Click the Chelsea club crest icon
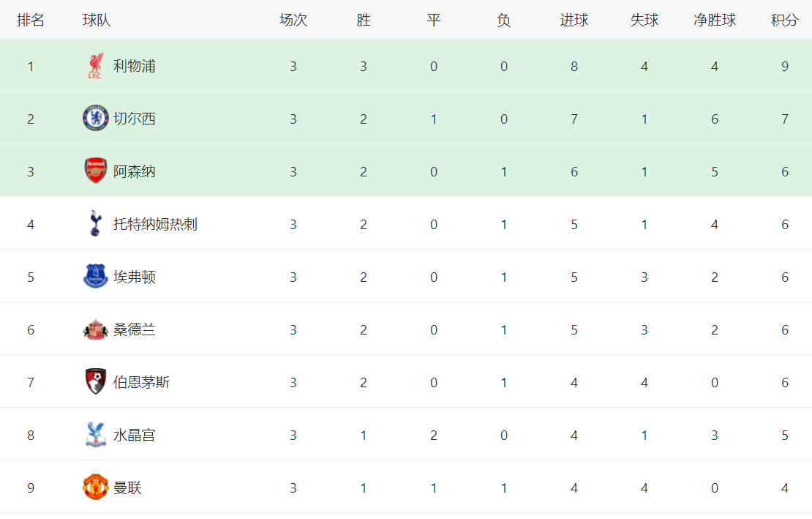Image resolution: width=812 pixels, height=519 pixels. click(x=95, y=119)
